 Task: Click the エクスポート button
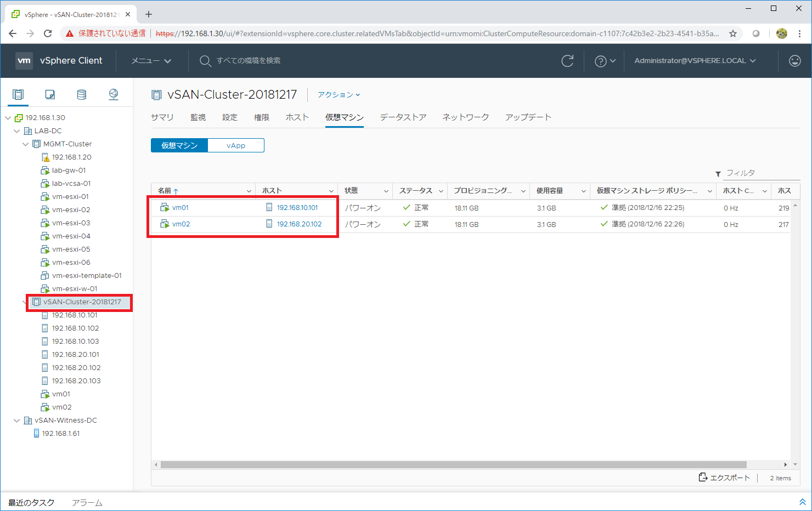click(x=724, y=478)
